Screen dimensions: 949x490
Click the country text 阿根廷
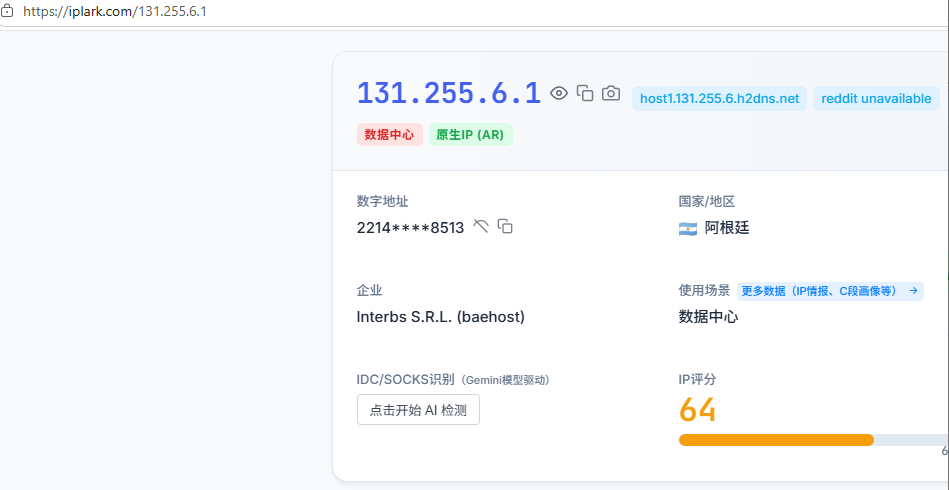727,228
